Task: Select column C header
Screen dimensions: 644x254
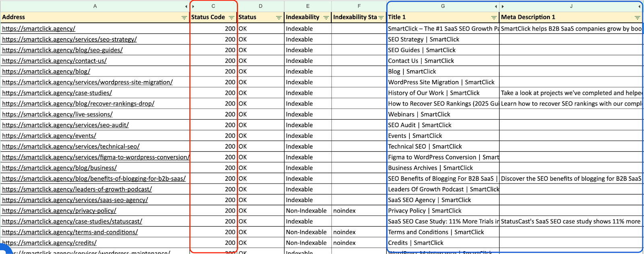Action: coord(213,6)
